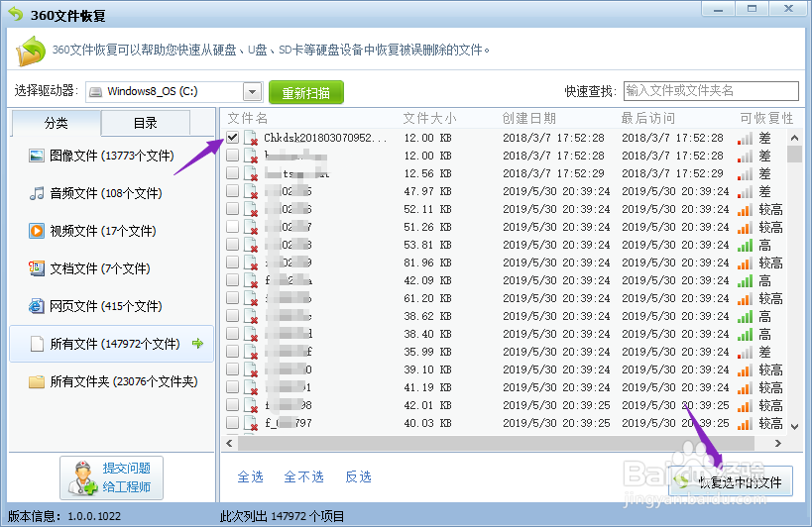812x527 pixels.
Task: Sort by 最后访问 column header
Action: [647, 119]
